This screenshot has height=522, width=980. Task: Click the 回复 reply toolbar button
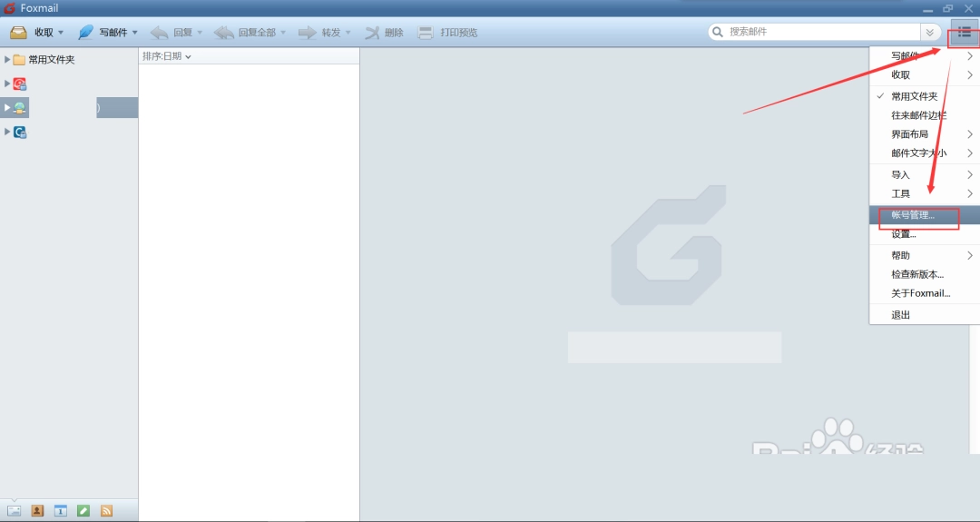point(171,33)
